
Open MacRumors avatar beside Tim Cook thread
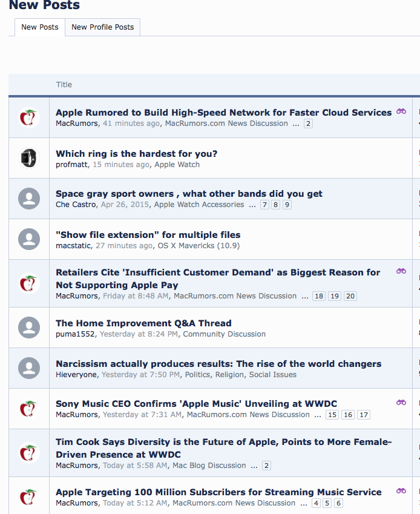[29, 453]
